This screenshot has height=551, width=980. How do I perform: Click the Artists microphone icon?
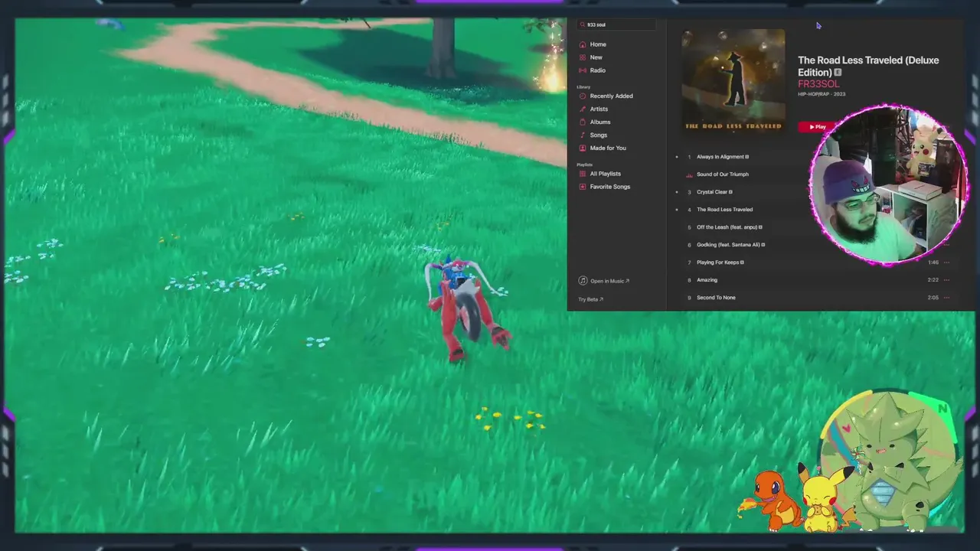[x=583, y=109]
